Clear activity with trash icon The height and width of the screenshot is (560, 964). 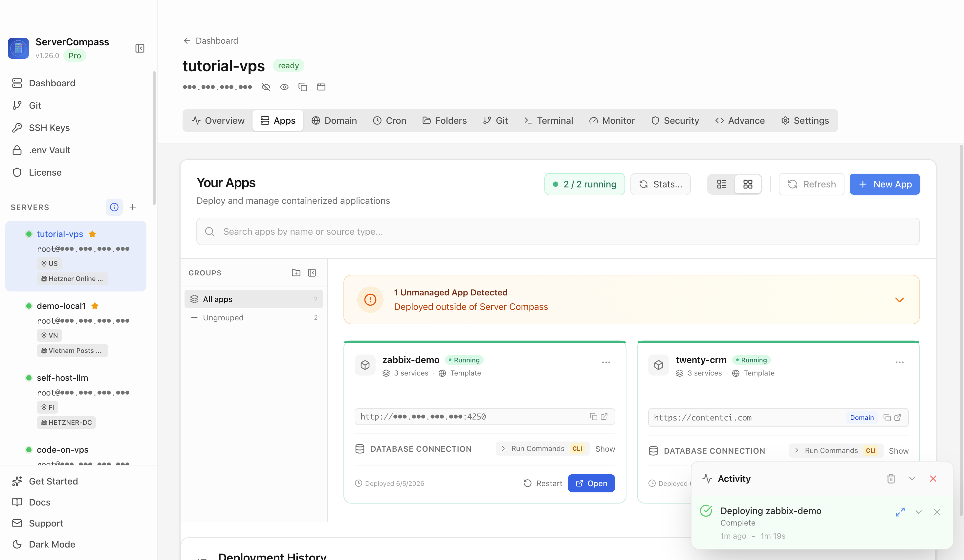[x=891, y=479]
